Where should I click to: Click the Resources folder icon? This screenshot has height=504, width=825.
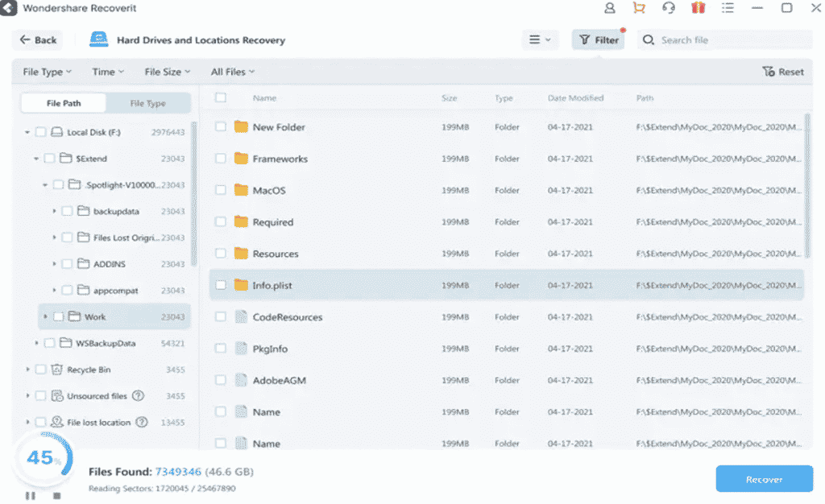241,254
